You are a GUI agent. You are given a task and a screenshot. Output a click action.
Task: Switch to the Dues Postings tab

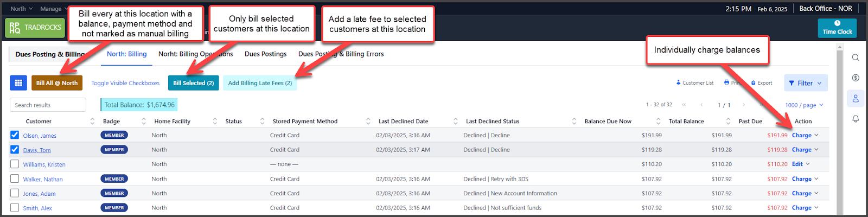point(265,54)
